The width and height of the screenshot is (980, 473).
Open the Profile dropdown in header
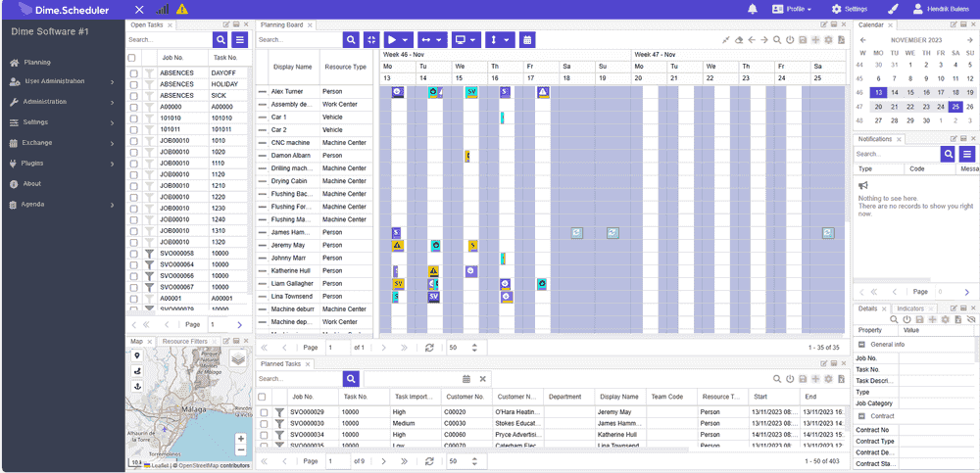pyautogui.click(x=792, y=10)
